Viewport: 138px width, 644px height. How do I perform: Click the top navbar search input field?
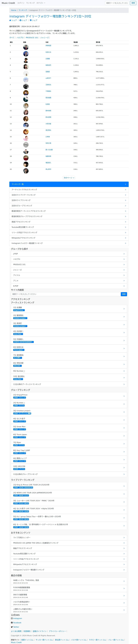[x=117, y=3]
